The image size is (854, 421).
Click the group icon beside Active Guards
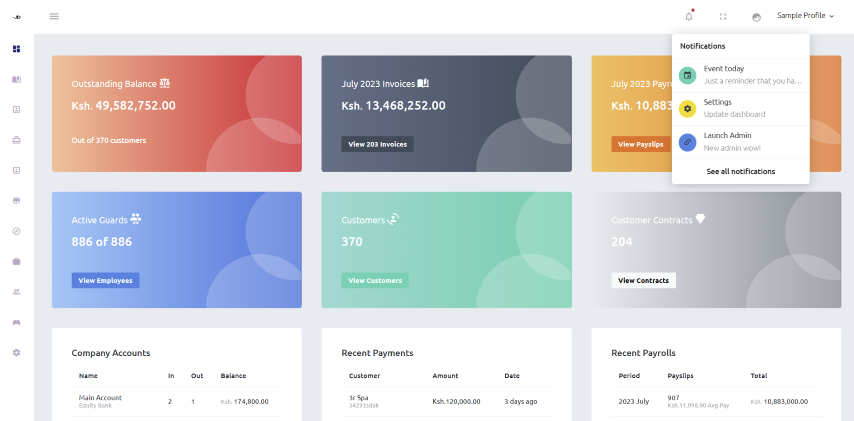pos(136,219)
